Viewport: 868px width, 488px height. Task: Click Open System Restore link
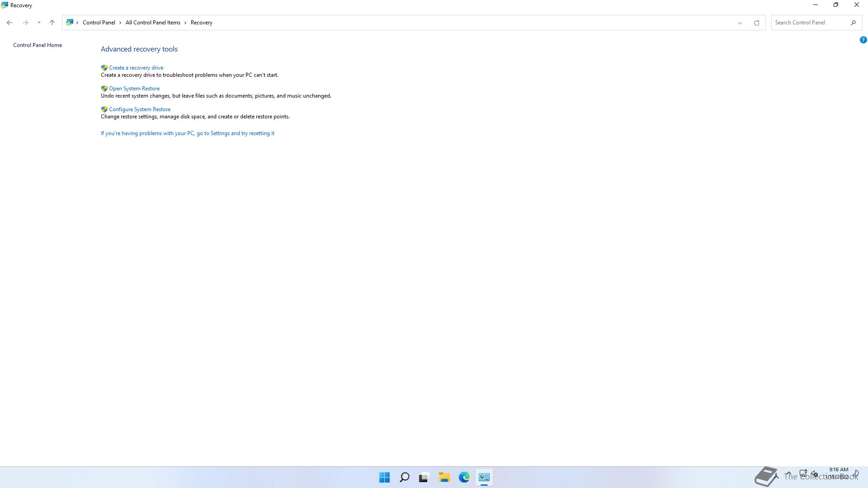(134, 89)
